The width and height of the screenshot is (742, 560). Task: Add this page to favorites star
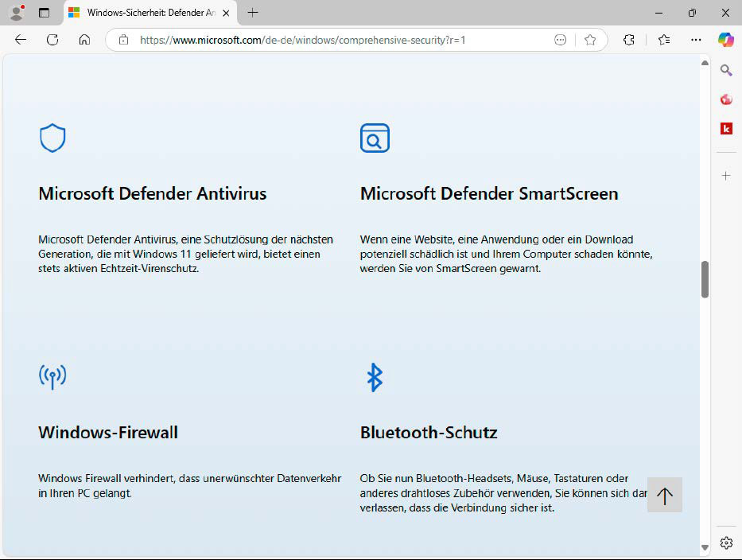click(590, 40)
